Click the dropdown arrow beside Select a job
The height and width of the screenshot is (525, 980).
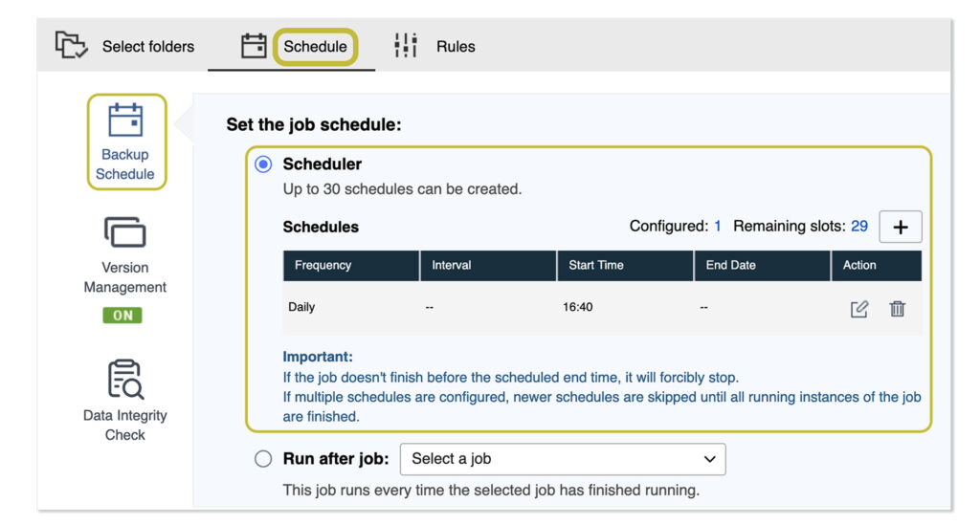click(709, 459)
